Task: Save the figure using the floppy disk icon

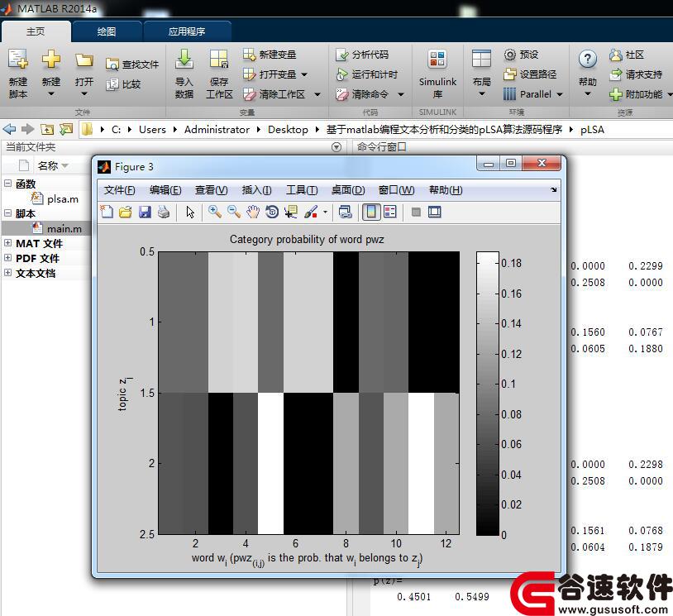Action: [145, 212]
